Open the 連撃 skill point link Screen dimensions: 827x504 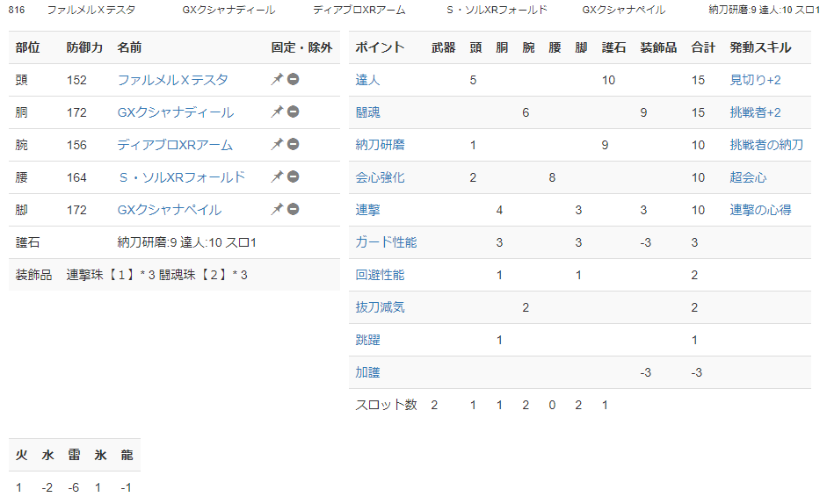[x=367, y=210]
